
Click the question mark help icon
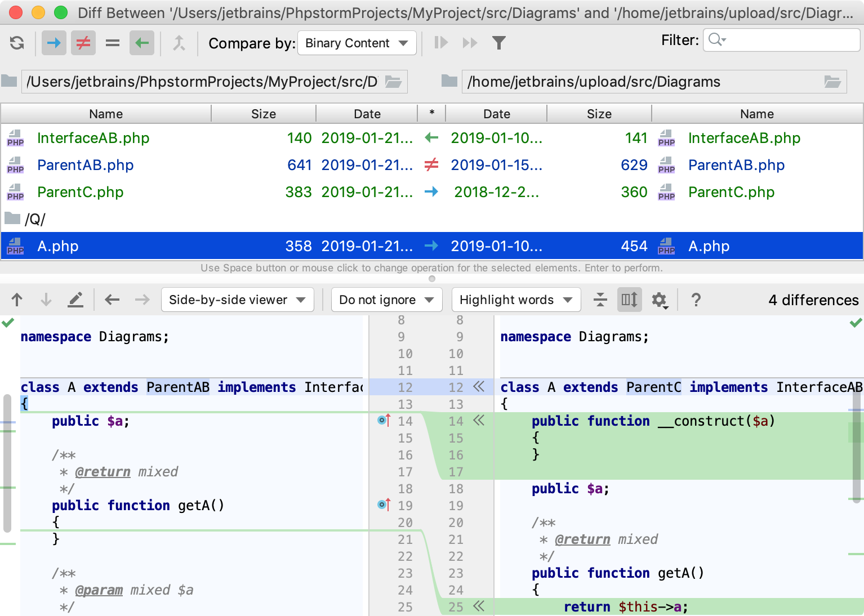pyautogui.click(x=696, y=300)
